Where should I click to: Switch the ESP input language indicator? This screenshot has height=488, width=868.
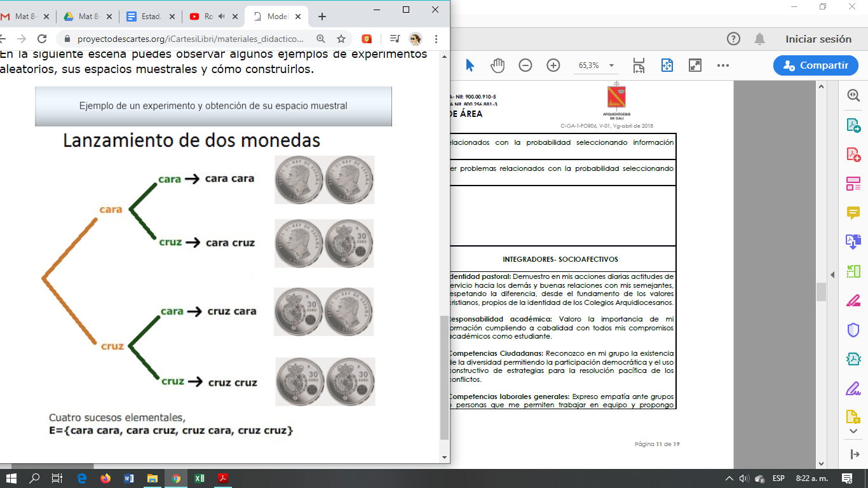778,478
